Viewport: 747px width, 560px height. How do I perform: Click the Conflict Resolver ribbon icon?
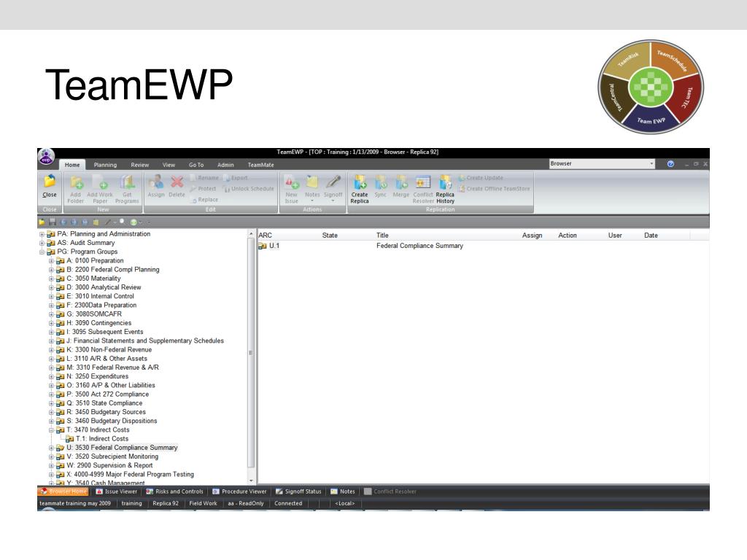[423, 182]
